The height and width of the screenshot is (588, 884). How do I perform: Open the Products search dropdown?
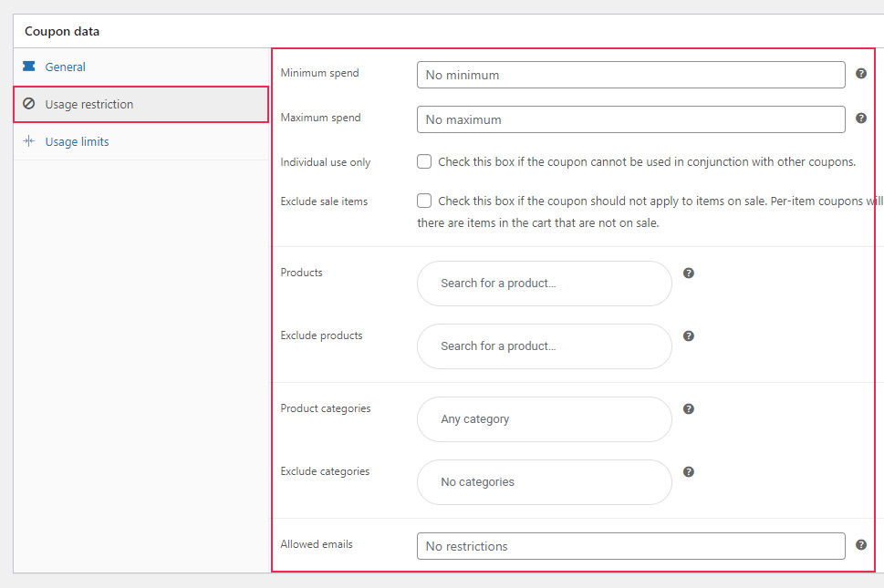coord(544,284)
